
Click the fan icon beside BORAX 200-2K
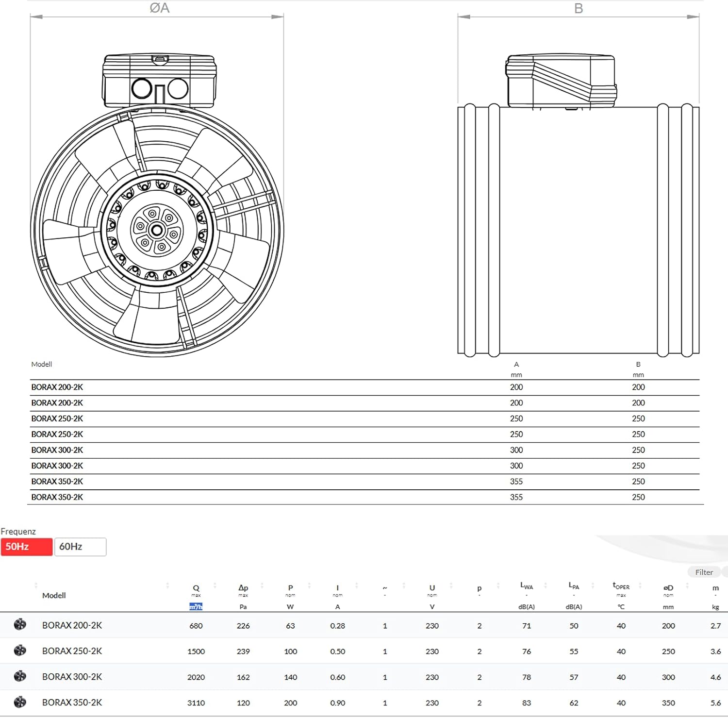point(20,624)
